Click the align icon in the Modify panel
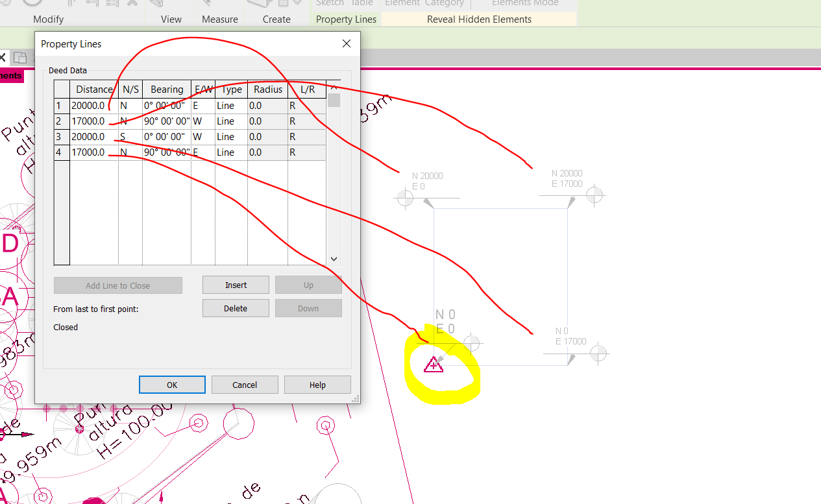Viewport: 821px width, 504px height. pos(71,3)
